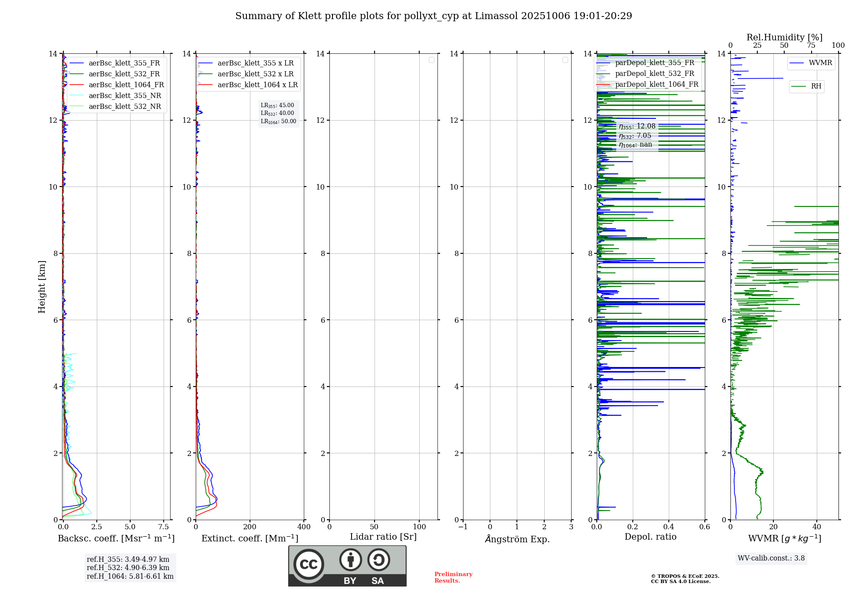Click the BY attribution person icon
868x590 pixels.
coord(350,560)
